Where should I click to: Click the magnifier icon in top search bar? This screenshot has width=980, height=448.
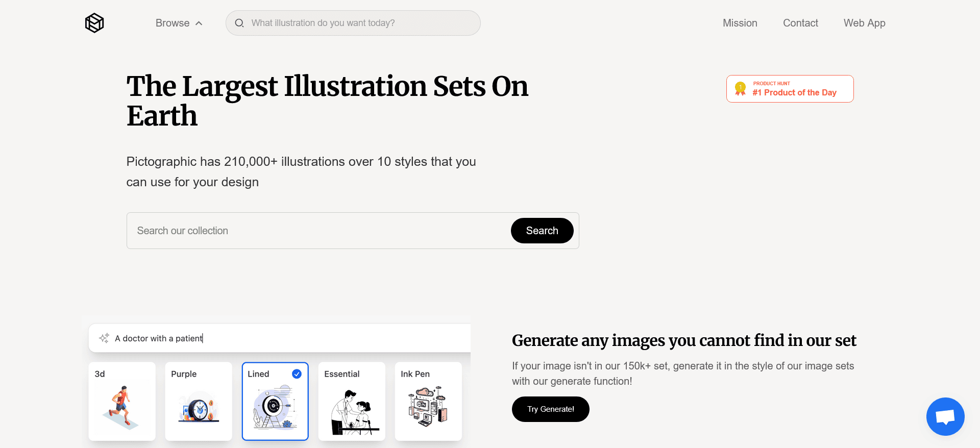pos(239,23)
